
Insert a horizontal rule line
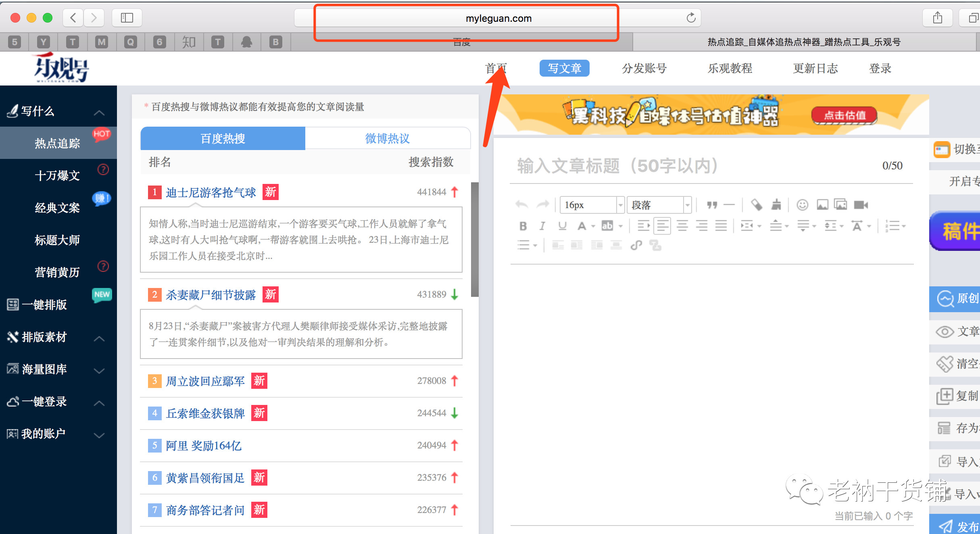click(729, 205)
